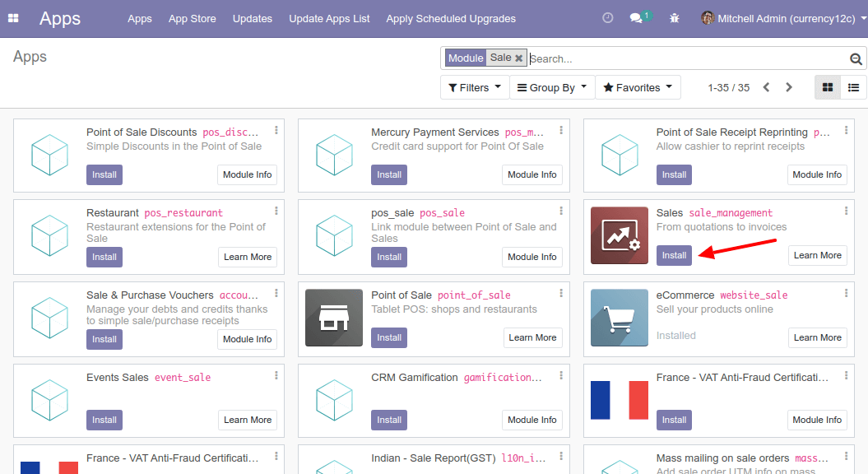
Task: Install the Events Sales module
Action: [x=104, y=420]
